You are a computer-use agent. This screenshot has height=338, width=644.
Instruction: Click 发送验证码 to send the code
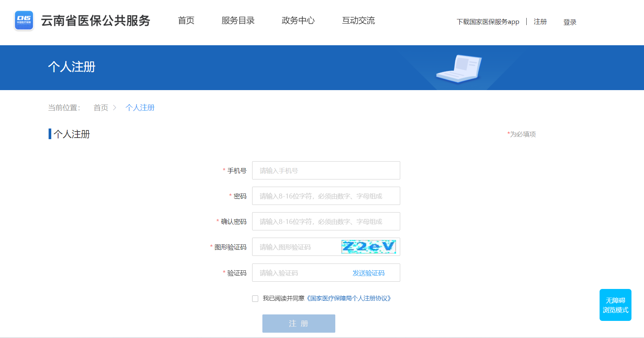pyautogui.click(x=368, y=273)
